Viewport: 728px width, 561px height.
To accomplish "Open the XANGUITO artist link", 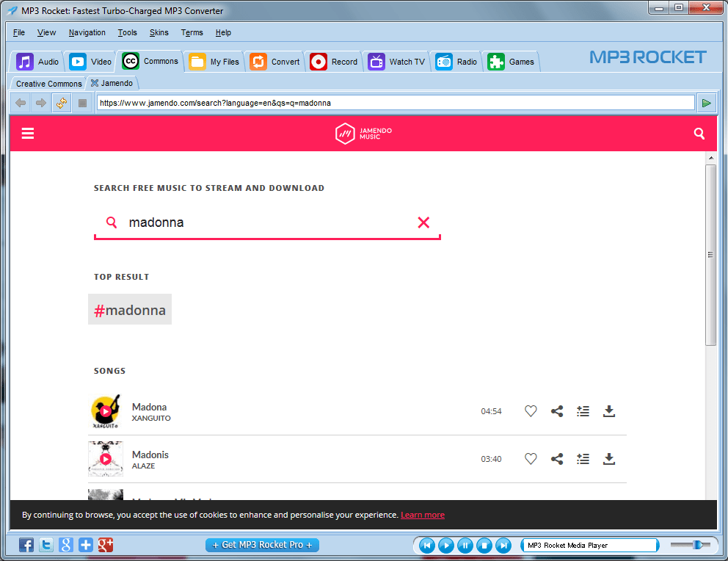I will (151, 418).
